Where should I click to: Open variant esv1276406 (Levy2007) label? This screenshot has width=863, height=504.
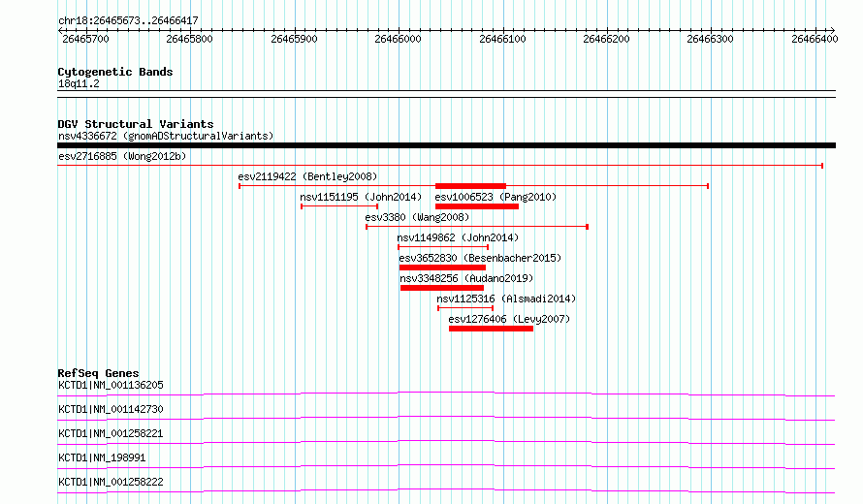(509, 319)
